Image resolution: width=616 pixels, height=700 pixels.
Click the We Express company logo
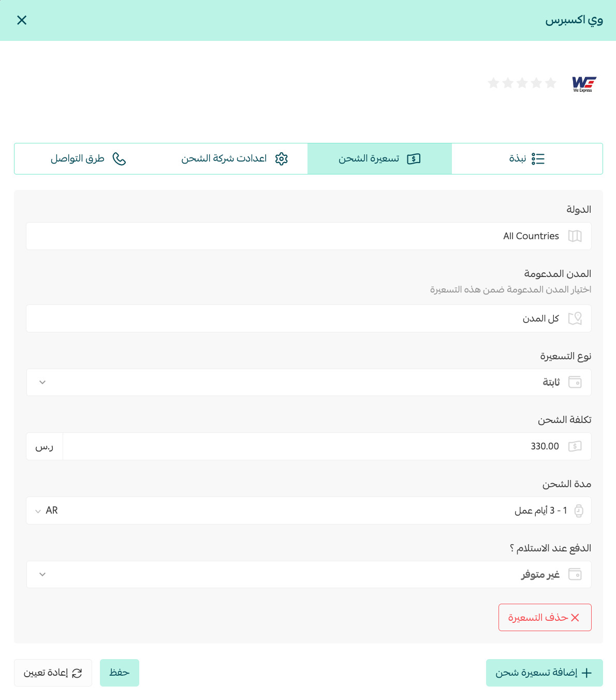584,84
